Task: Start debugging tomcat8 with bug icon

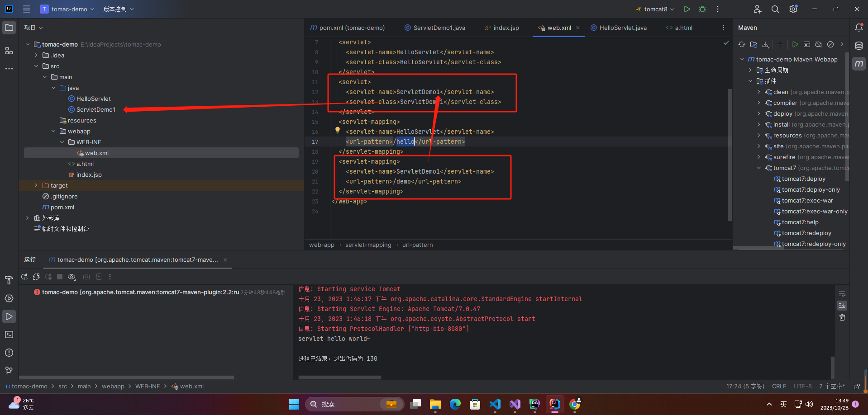Action: [702, 9]
